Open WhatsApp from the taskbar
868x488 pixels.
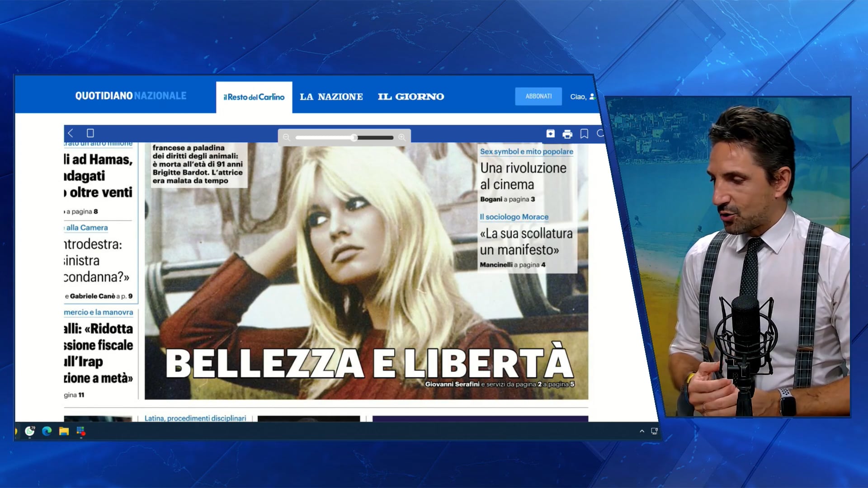pos(30,431)
